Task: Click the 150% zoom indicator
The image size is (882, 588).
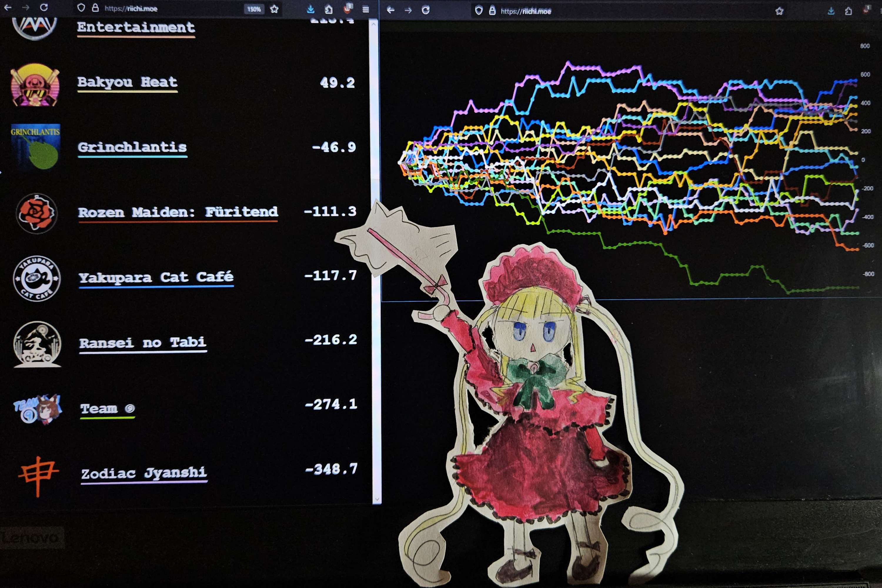Action: coord(254,9)
